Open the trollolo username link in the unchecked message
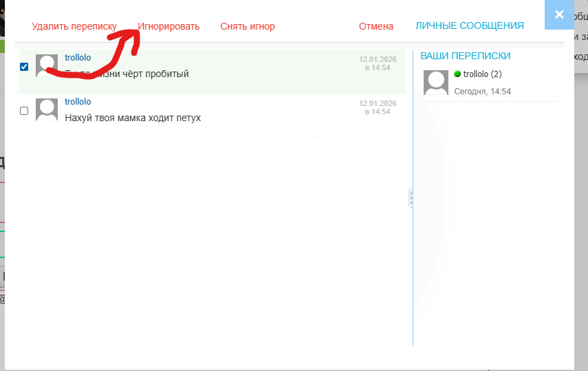The image size is (588, 371). (x=78, y=102)
